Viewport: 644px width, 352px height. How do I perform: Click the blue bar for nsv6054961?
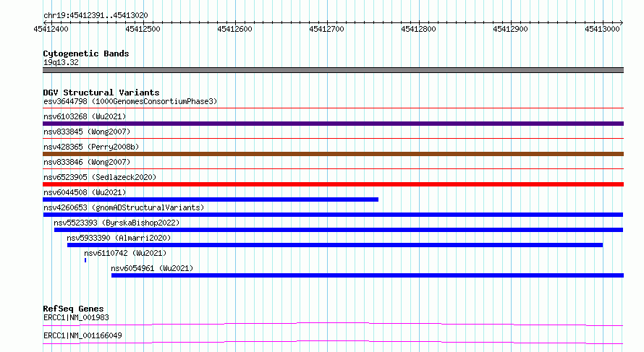tap(368, 275)
